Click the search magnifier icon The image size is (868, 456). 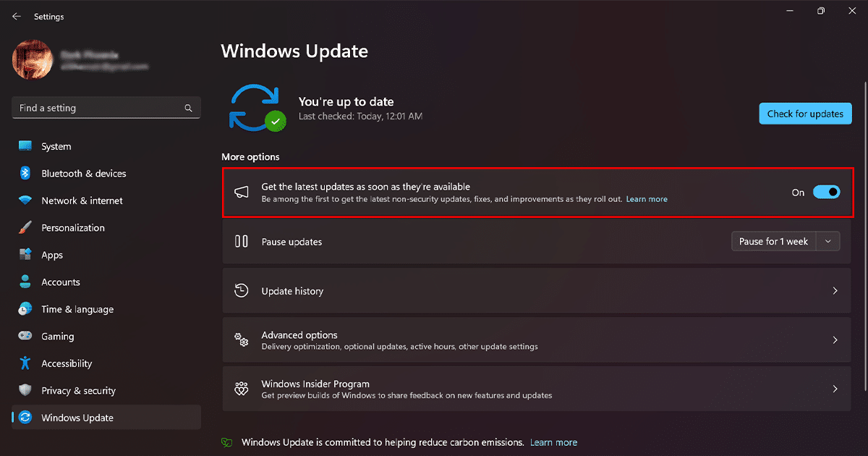[189, 109]
